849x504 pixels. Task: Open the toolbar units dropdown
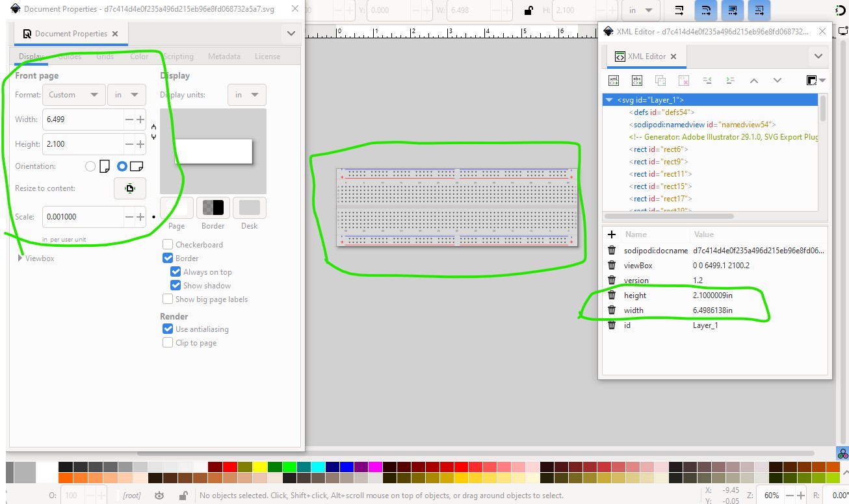coord(641,10)
